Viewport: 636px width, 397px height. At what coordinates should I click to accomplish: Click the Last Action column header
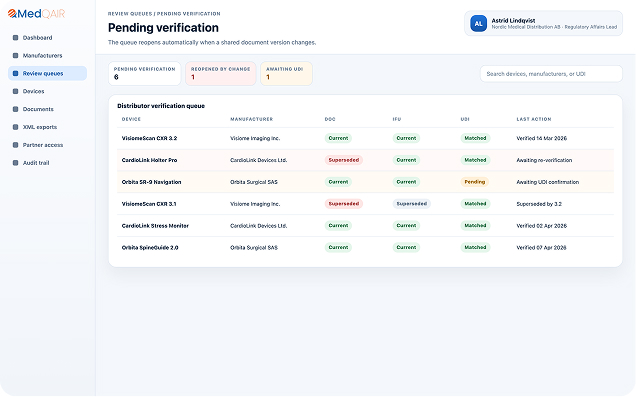click(534, 119)
